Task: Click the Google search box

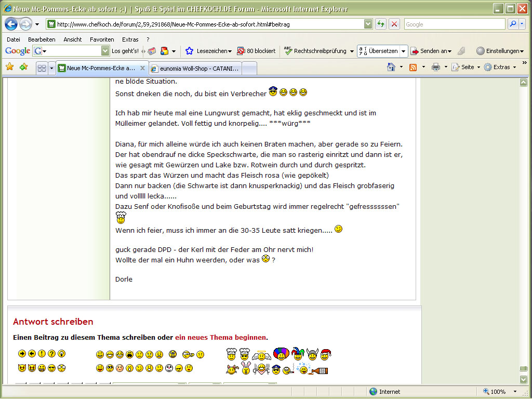Action: coord(454,24)
